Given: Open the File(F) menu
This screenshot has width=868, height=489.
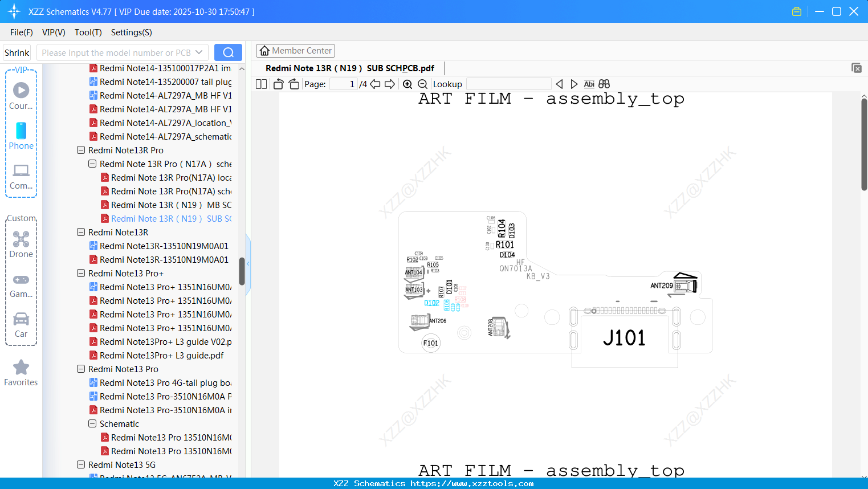Looking at the screenshot, I should [22, 32].
